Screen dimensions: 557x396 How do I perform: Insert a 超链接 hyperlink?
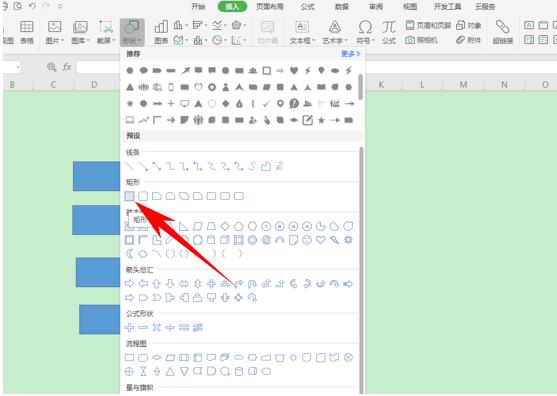[503, 32]
